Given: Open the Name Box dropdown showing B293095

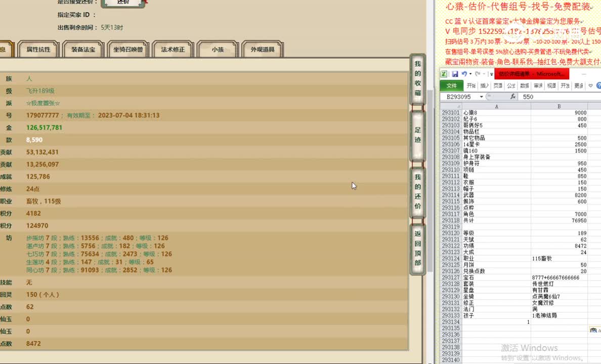Looking at the screenshot, I should pyautogui.click(x=481, y=96).
